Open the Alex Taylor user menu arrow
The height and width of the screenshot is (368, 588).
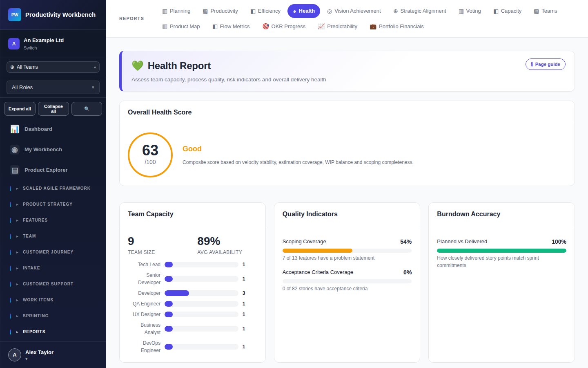27,359
